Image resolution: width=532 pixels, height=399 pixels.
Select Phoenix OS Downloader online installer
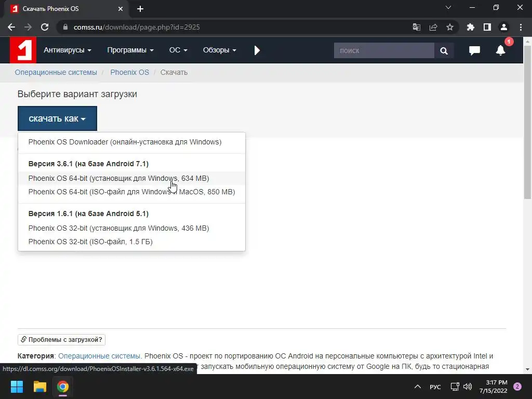(x=131, y=142)
